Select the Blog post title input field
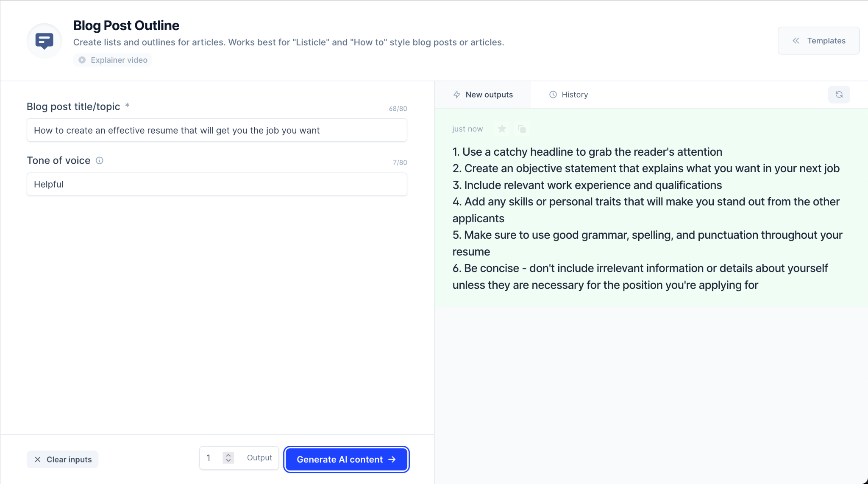868x484 pixels. pos(217,130)
